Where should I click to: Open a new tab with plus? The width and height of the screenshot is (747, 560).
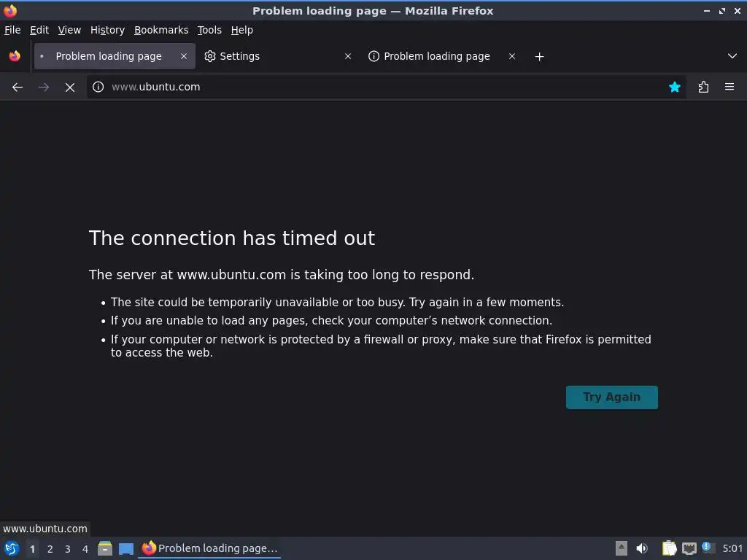(539, 57)
